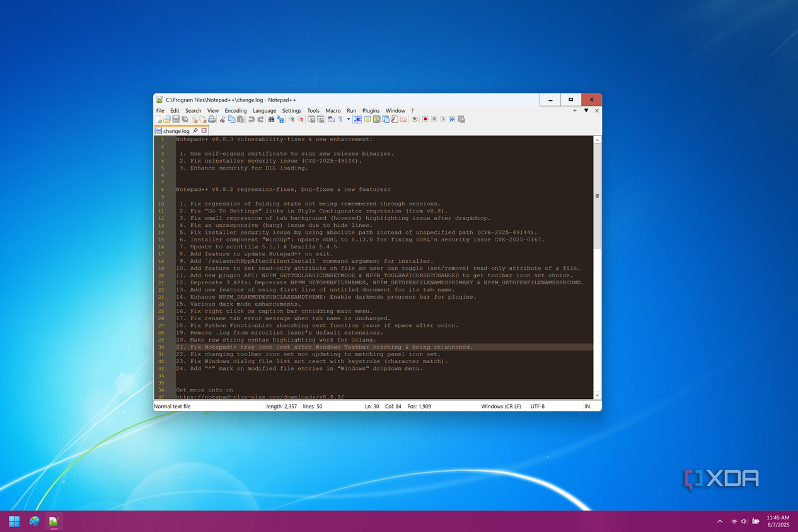Click the Cut scissors icon
The image size is (798, 532).
[x=223, y=119]
